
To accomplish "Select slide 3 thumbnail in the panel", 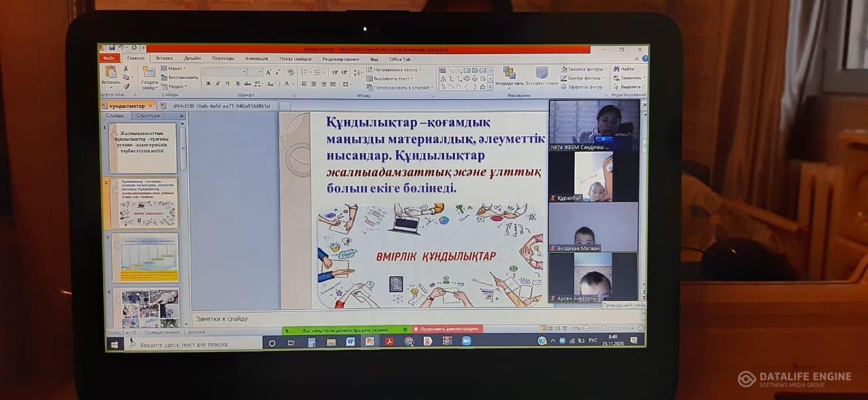I will click(145, 258).
